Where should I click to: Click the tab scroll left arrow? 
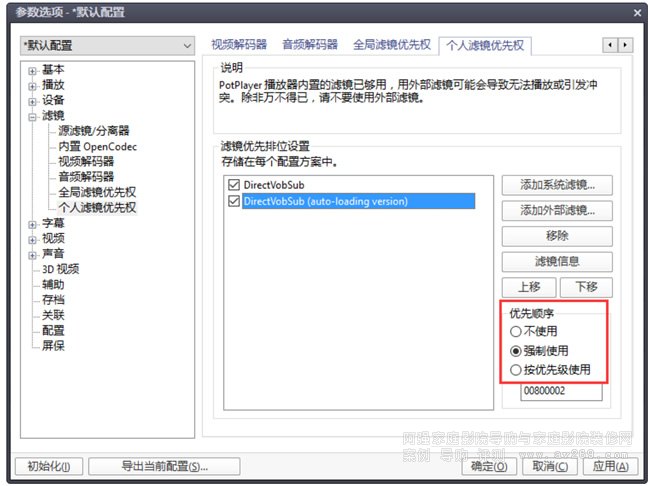[x=609, y=45]
